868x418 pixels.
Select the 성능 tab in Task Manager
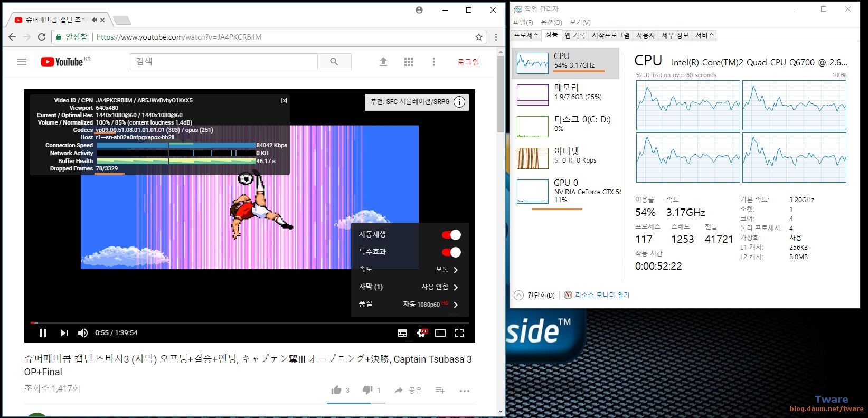click(552, 35)
